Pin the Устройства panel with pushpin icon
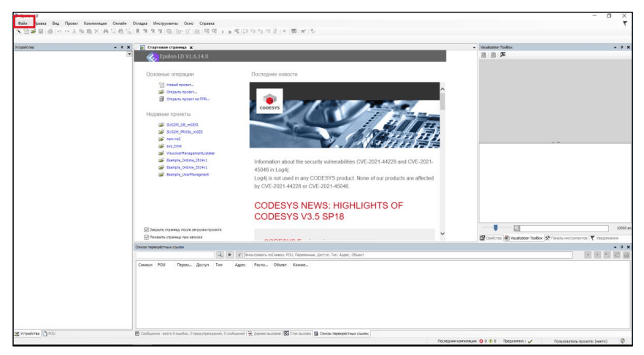 (x=122, y=47)
